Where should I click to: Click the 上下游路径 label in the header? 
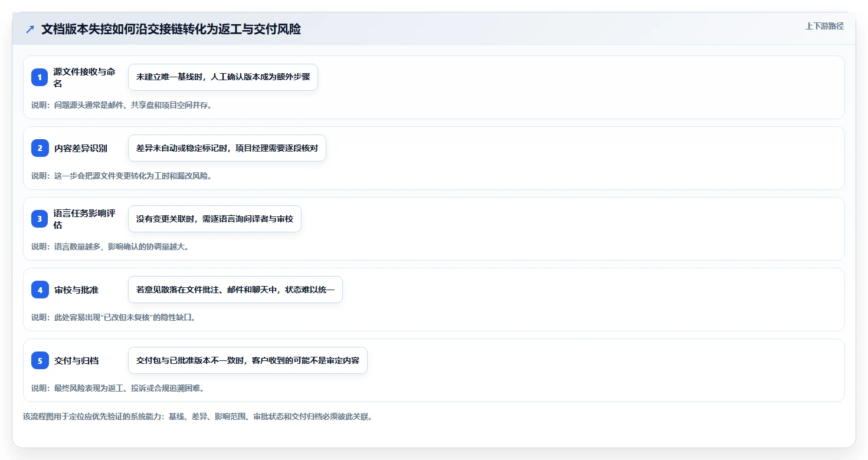click(824, 26)
